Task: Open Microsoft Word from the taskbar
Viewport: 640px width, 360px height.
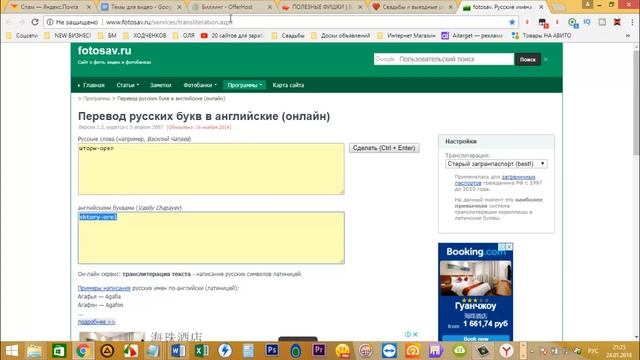Action: pos(178,351)
